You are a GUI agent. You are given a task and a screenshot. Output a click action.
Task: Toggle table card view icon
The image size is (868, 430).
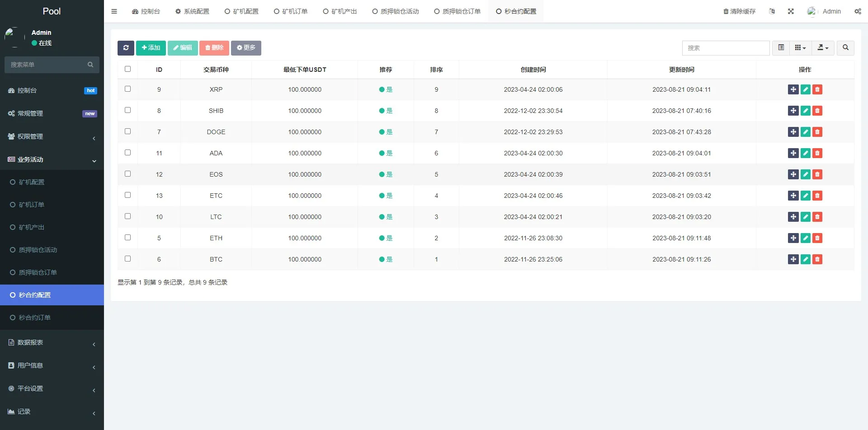781,48
